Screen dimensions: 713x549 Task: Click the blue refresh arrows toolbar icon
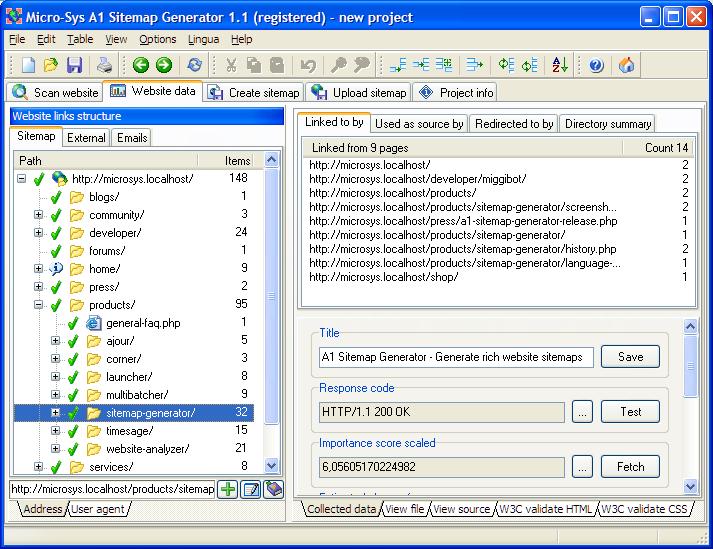point(195,65)
